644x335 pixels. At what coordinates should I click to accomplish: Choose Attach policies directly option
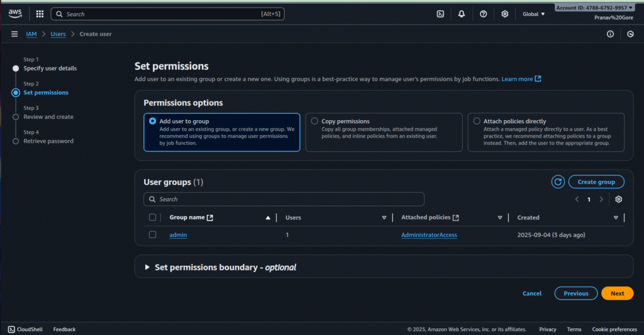477,121
